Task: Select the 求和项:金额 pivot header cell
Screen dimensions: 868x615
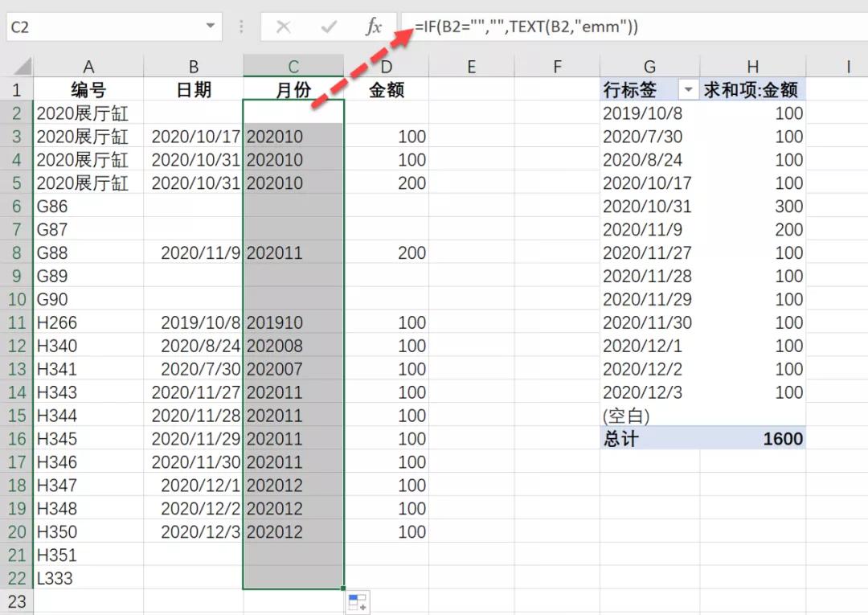Action: click(752, 90)
